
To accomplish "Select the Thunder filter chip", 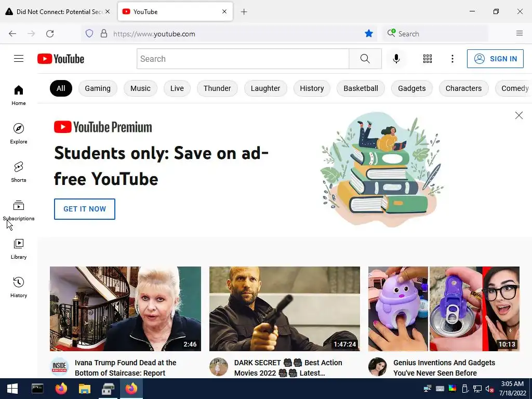I will pos(217,88).
